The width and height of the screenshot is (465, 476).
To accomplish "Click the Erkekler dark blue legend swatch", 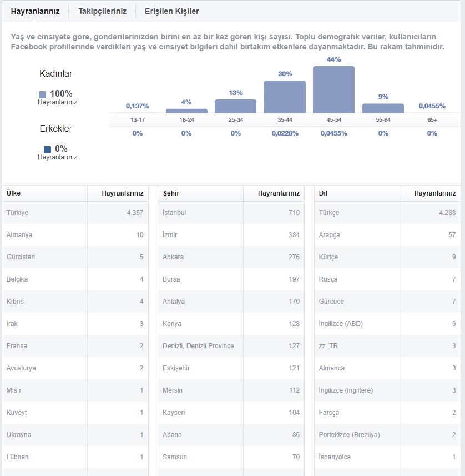I will click(x=47, y=149).
